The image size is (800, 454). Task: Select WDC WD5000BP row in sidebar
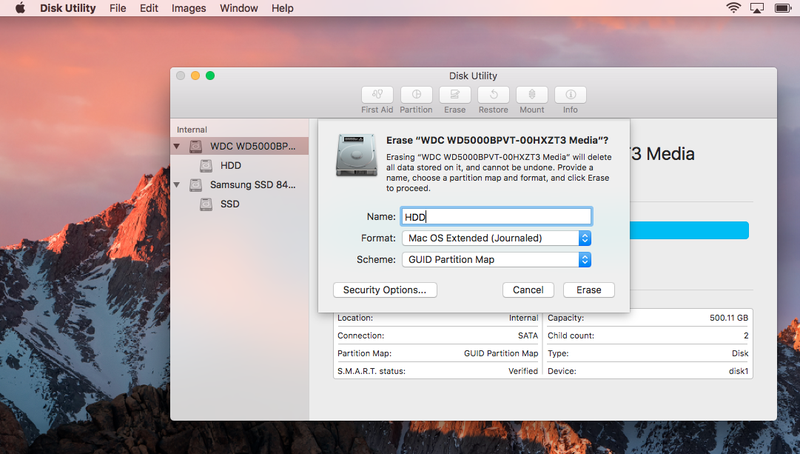[240, 146]
